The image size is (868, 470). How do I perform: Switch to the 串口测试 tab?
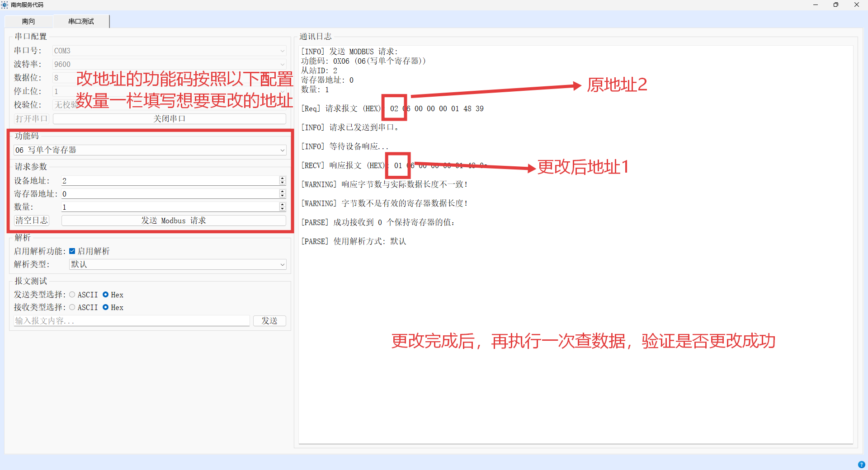[x=81, y=21]
